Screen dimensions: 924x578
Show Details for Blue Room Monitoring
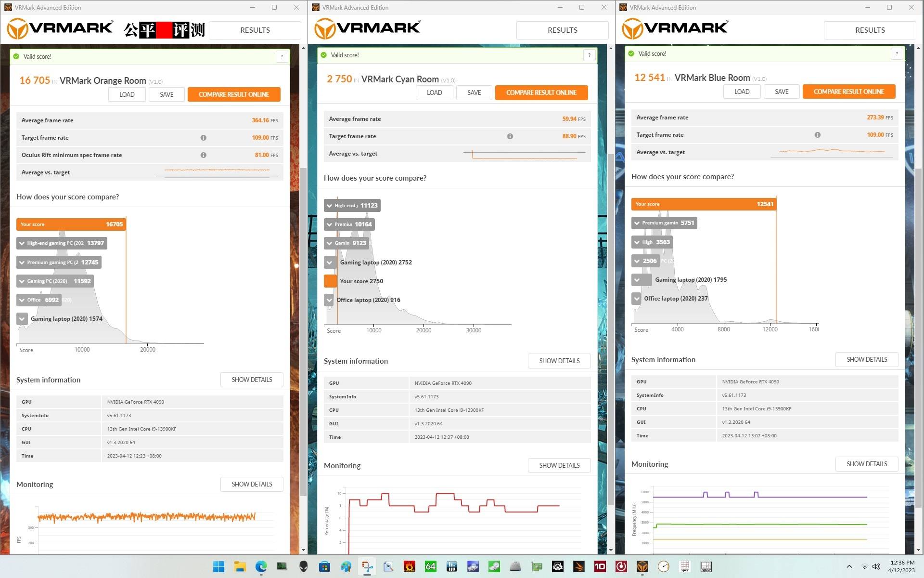click(x=866, y=464)
